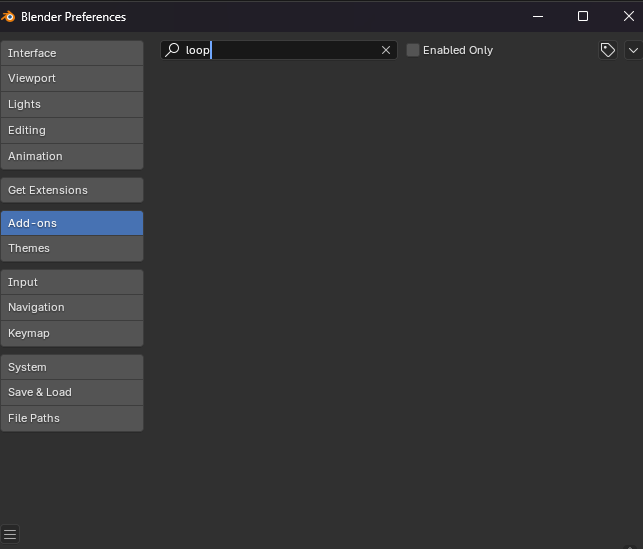Enable the Enabled Only checkbox

[413, 50]
